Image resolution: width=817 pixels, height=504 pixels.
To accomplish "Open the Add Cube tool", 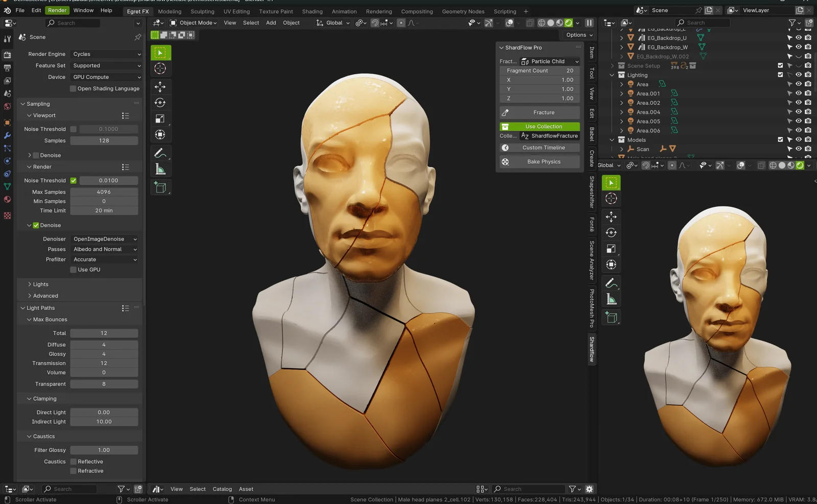I will point(161,187).
